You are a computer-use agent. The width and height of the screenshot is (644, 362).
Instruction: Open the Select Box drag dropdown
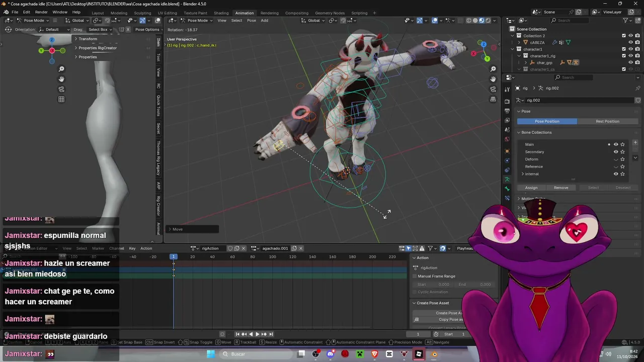coord(100,29)
